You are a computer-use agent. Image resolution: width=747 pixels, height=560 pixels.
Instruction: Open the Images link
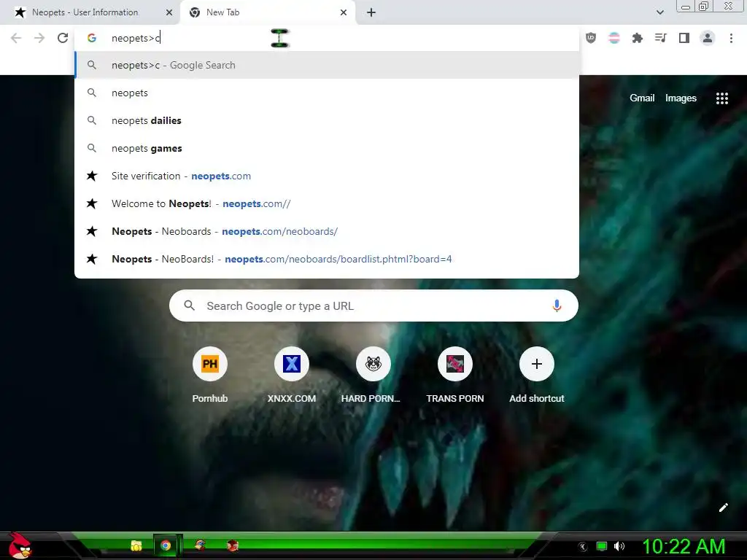[x=681, y=98]
